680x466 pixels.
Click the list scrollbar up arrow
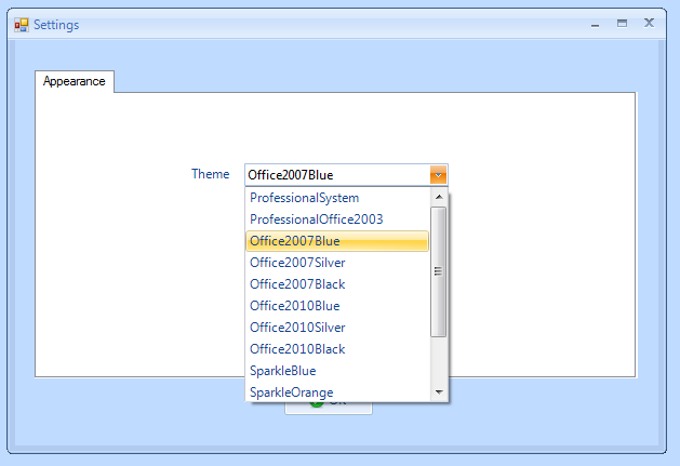click(x=438, y=197)
